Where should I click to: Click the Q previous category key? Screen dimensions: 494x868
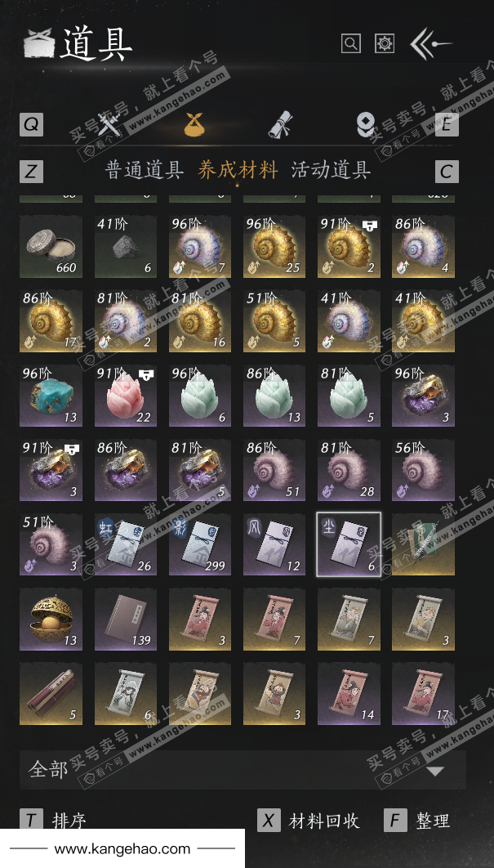click(x=32, y=124)
